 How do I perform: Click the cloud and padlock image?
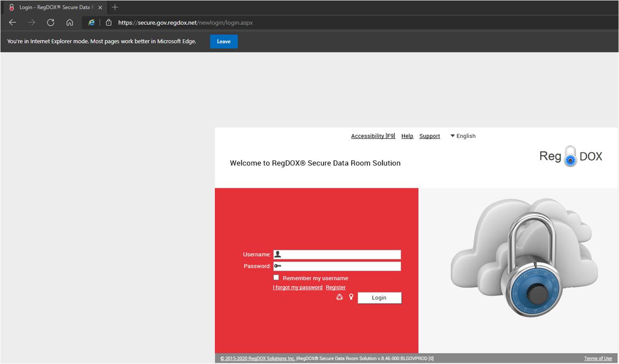(x=524, y=257)
